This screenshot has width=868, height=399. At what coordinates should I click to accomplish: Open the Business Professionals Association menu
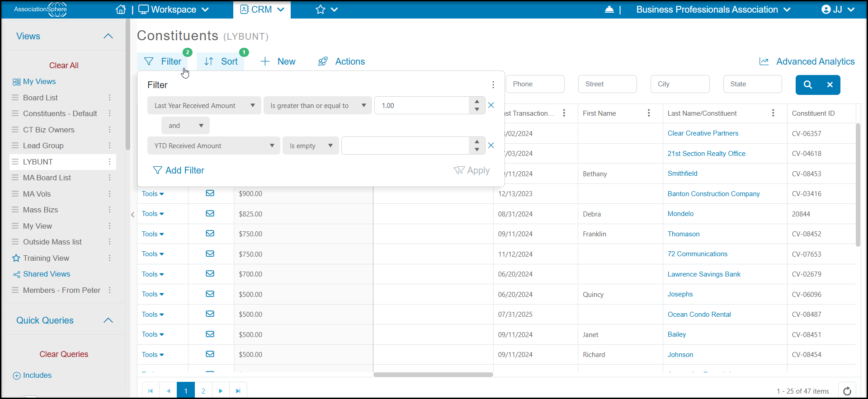click(713, 9)
